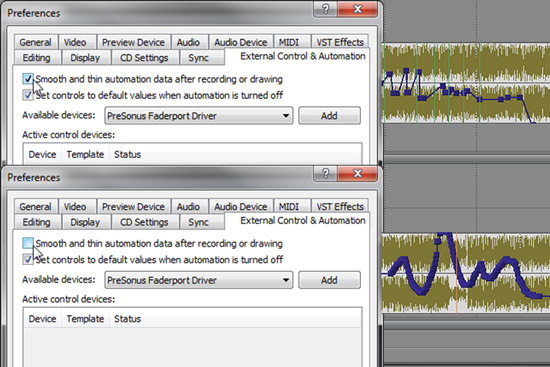
Task: Click Add button in bottom Preferences dialog
Action: click(x=329, y=280)
